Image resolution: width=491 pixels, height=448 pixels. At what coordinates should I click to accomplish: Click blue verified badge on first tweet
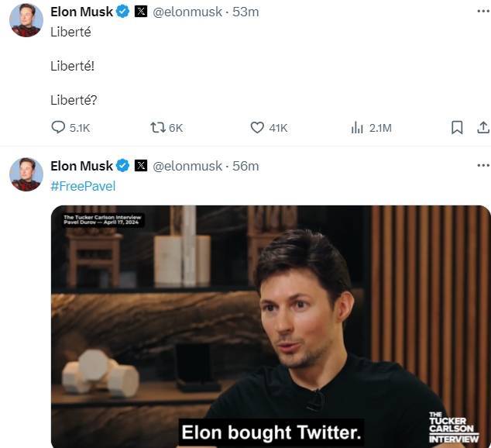click(x=122, y=12)
